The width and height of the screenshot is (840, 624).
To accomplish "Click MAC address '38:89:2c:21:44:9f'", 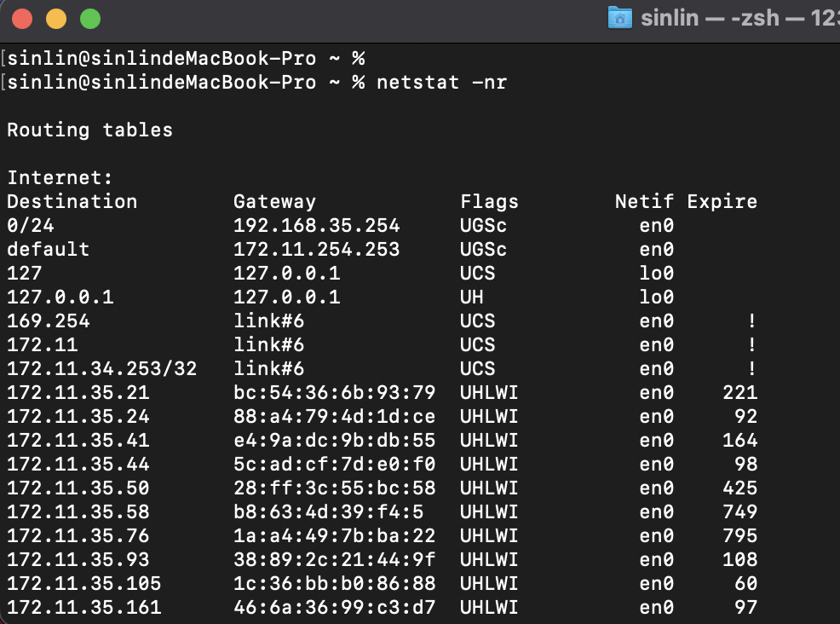I will [335, 560].
